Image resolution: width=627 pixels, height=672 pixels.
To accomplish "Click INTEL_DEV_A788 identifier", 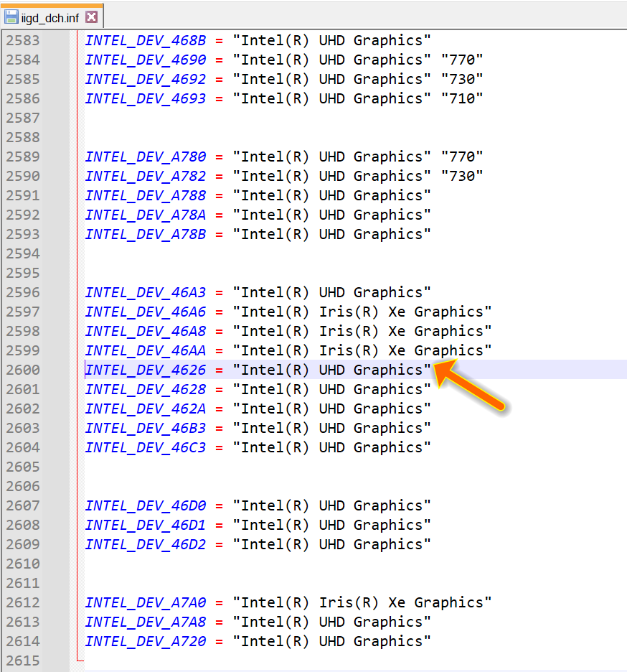I will click(146, 195).
